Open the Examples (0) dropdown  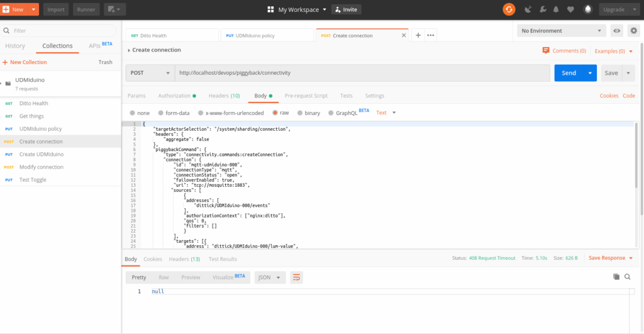pyautogui.click(x=614, y=51)
